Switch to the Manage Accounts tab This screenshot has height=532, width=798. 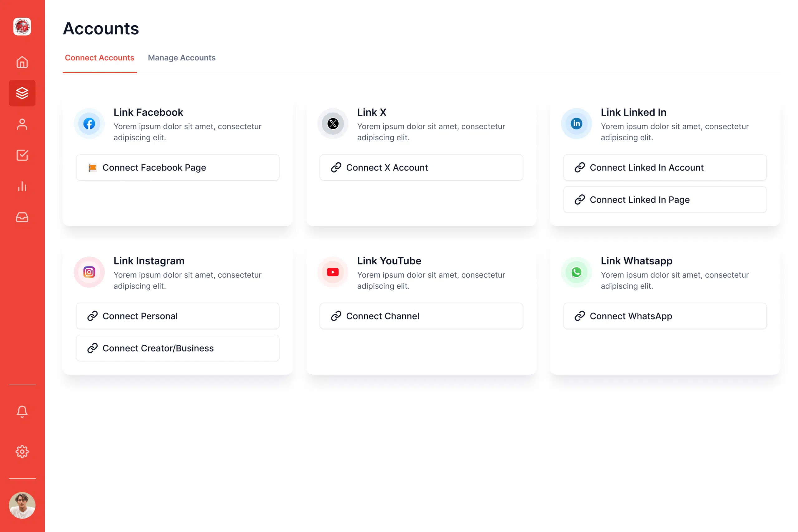[181, 58]
